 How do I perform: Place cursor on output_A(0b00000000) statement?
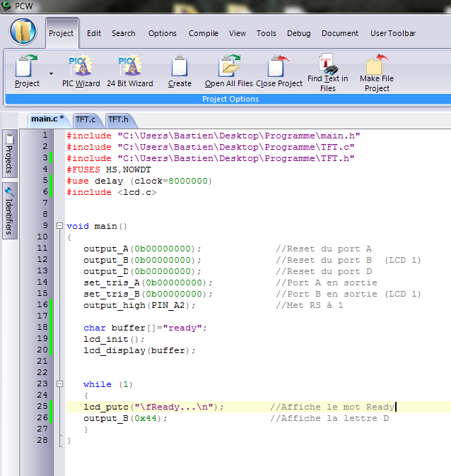[x=142, y=249]
